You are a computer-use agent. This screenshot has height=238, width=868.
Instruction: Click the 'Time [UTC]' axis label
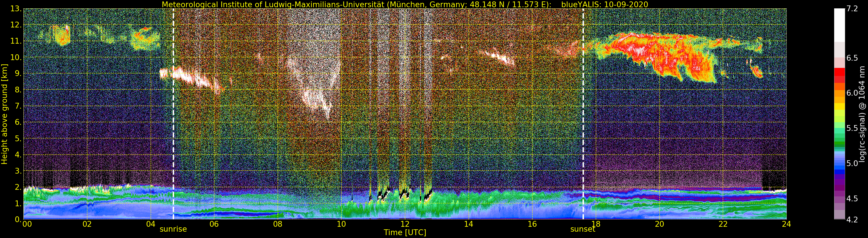(405, 233)
